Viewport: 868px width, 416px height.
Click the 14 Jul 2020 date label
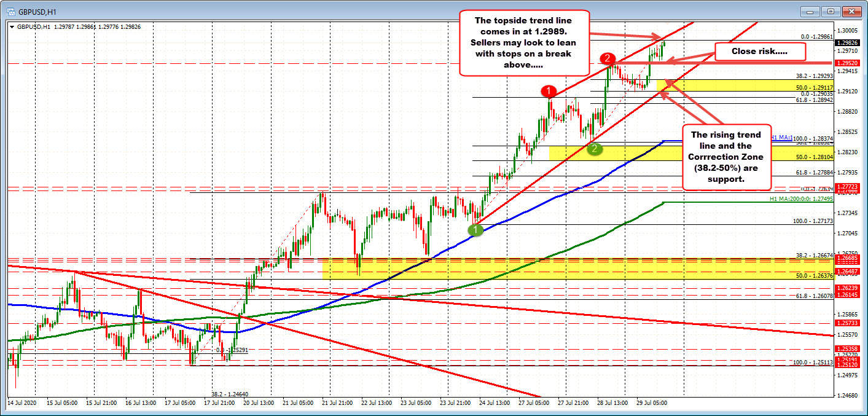pos(22,403)
